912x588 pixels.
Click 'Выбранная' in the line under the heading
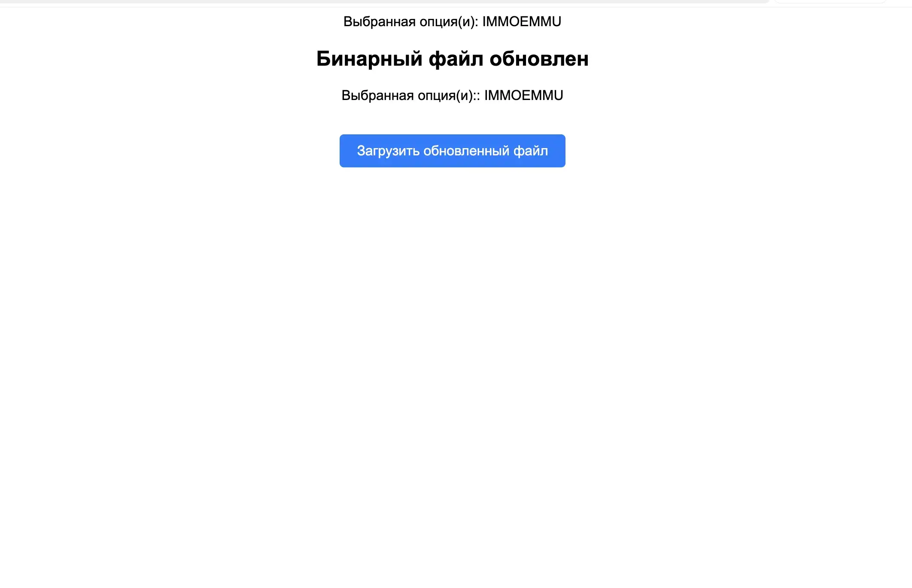pyautogui.click(x=377, y=95)
